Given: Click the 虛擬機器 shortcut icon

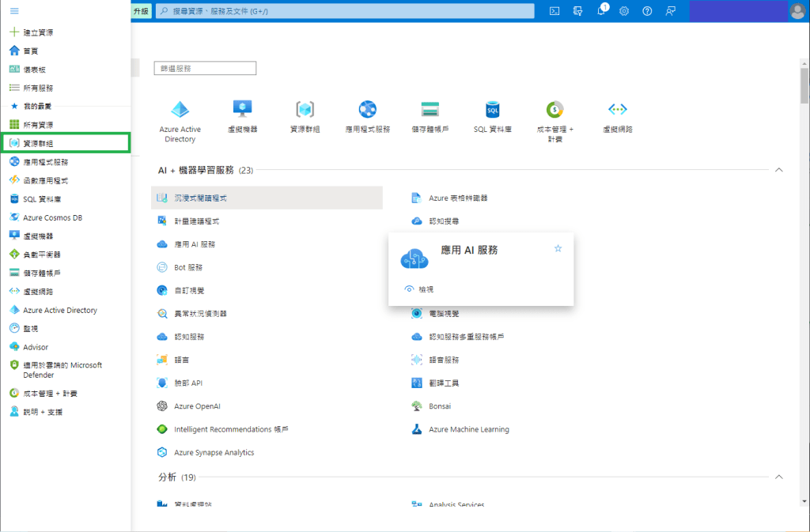Looking at the screenshot, I should pyautogui.click(x=242, y=110).
